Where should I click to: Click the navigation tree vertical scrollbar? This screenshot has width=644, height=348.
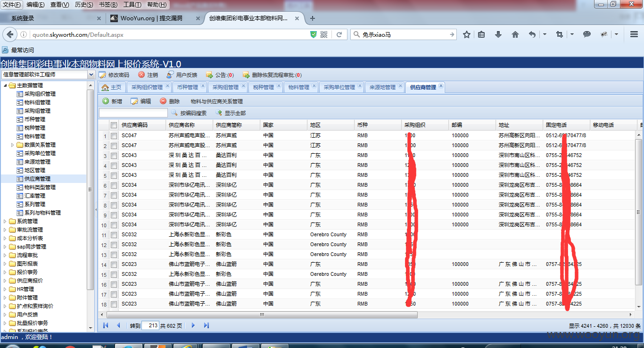tap(91, 189)
